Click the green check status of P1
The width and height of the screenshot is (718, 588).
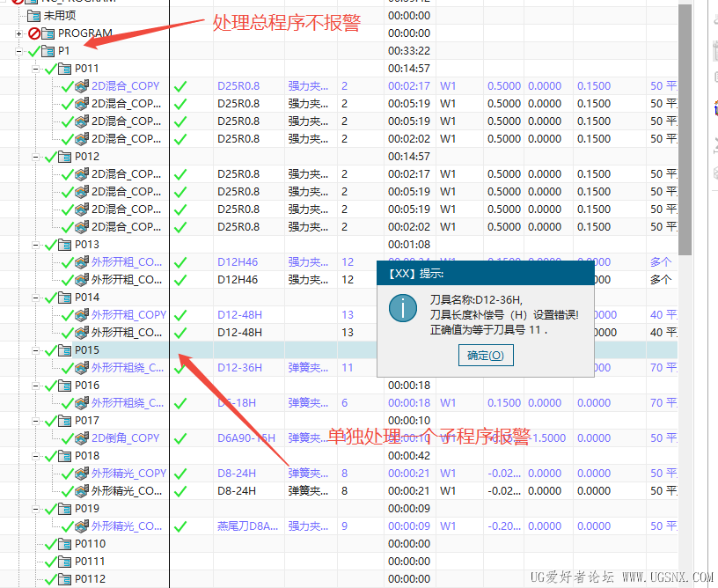tap(34, 51)
